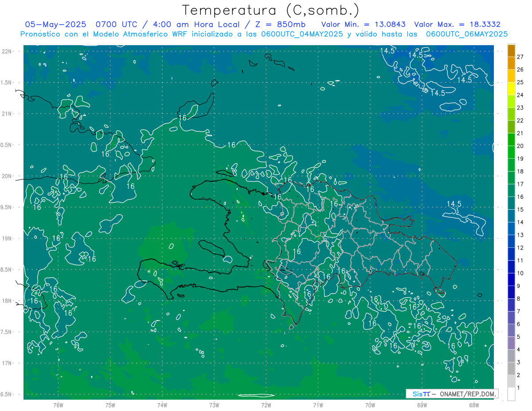Click the Temperatura (C,somb.) title
The image size is (532, 411).
(270, 10)
